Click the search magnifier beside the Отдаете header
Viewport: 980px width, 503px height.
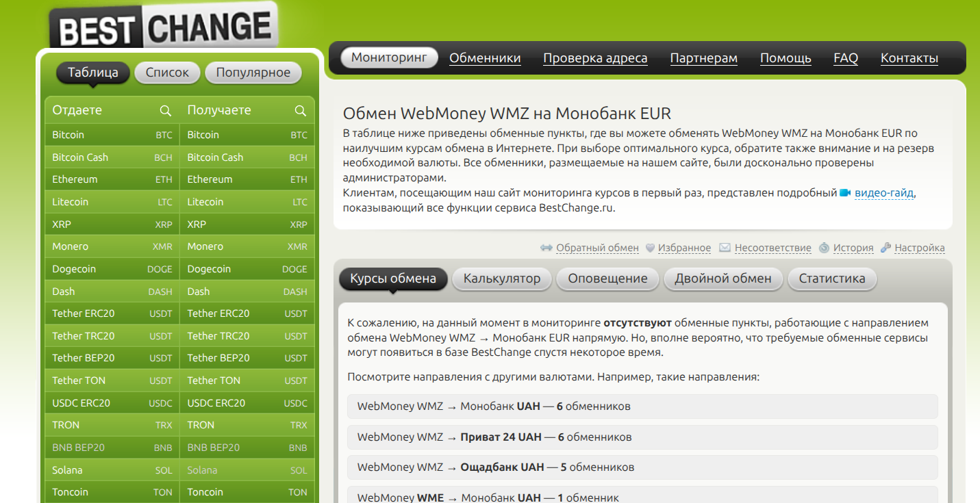click(165, 110)
